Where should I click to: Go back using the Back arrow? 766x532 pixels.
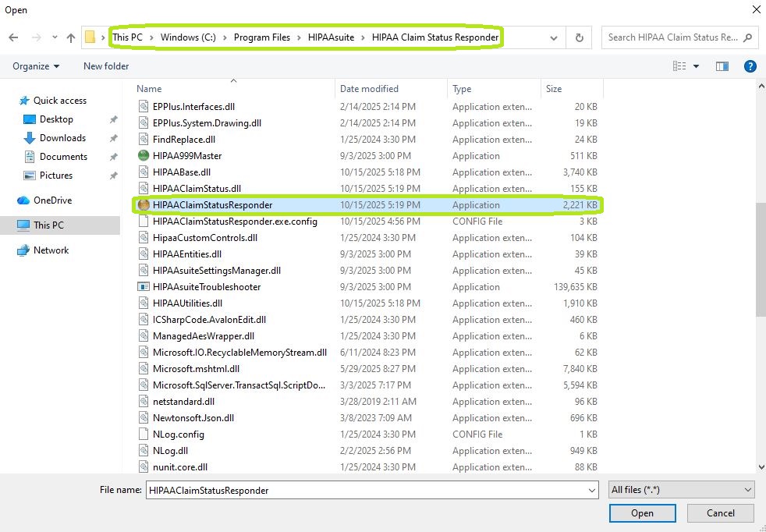(x=14, y=37)
